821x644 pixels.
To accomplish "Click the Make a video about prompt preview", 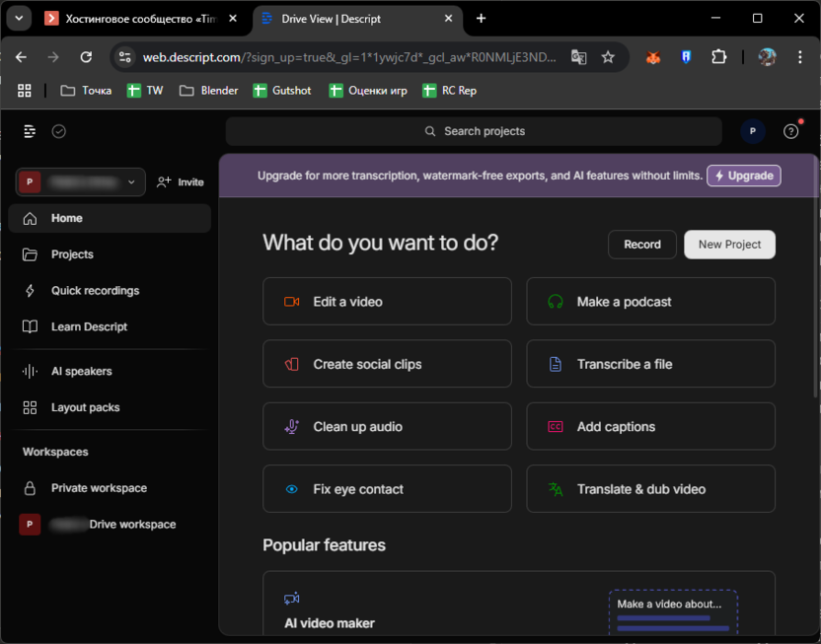I will (673, 612).
